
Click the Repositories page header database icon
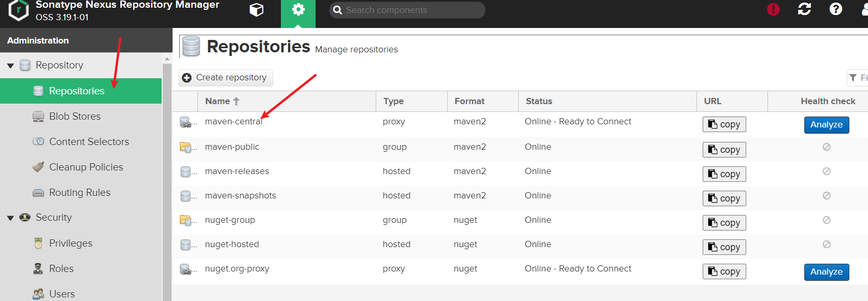pos(191,47)
